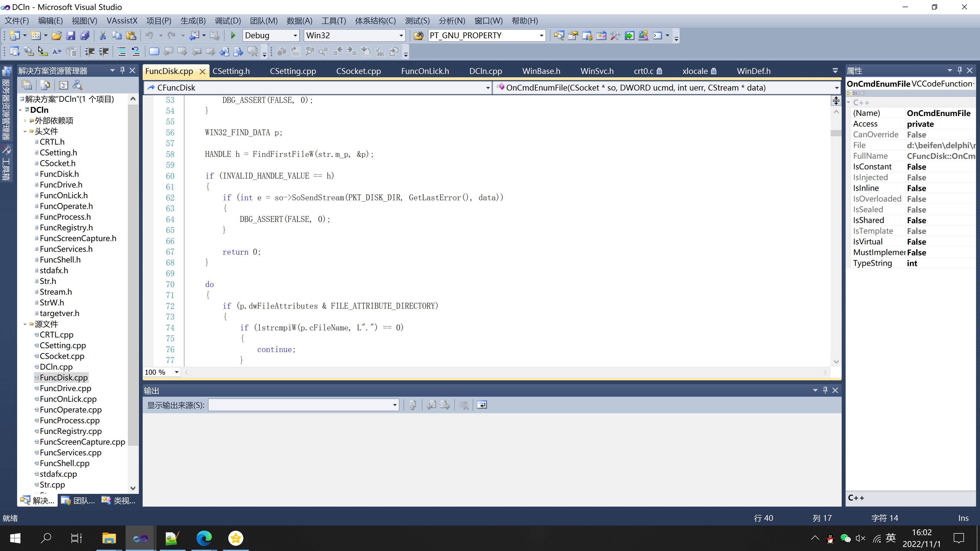The width and height of the screenshot is (980, 551).
Task: Click the Open File folder icon
Action: (57, 35)
